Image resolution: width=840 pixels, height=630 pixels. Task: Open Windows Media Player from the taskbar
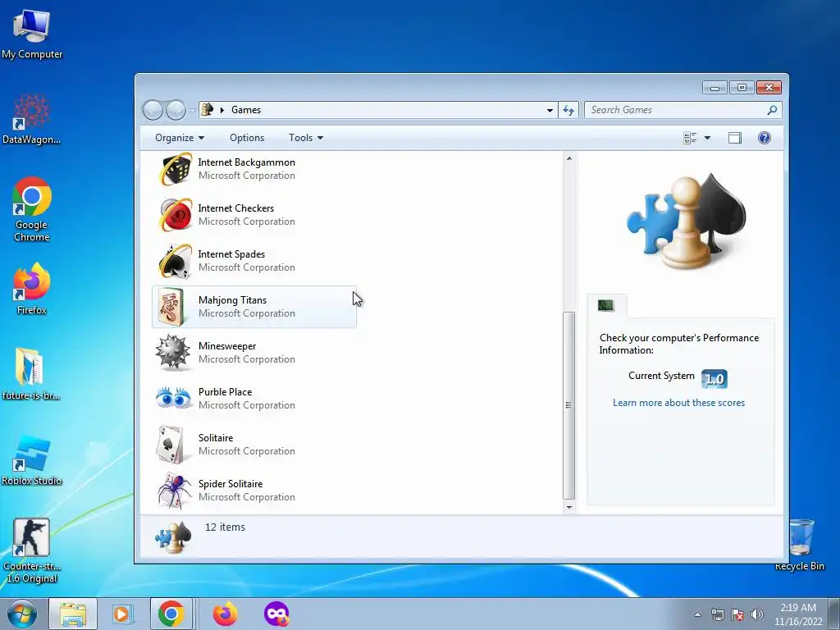(x=122, y=614)
